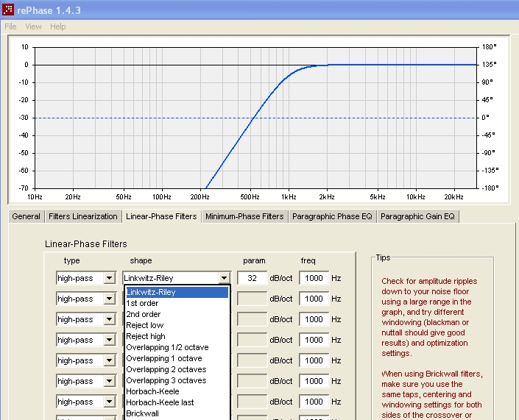The width and height of the screenshot is (519, 420).
Task: Choose Overlapping 1/2 octave shape
Action: [x=177, y=347]
